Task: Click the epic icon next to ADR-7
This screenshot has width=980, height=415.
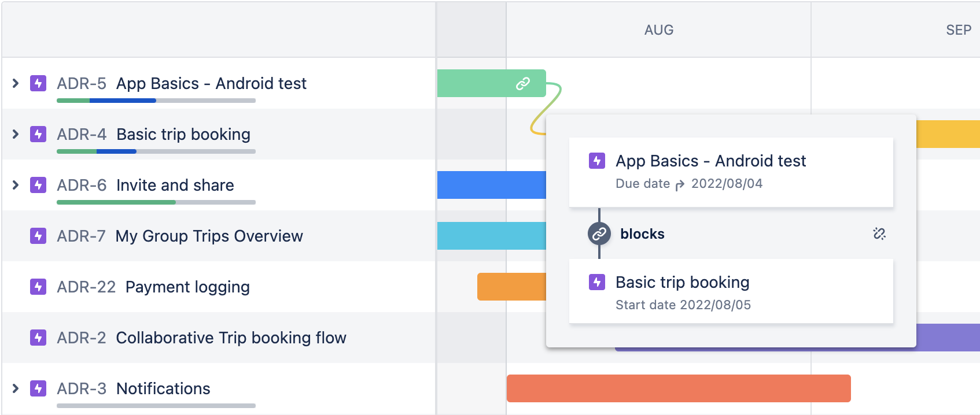Action: click(38, 236)
